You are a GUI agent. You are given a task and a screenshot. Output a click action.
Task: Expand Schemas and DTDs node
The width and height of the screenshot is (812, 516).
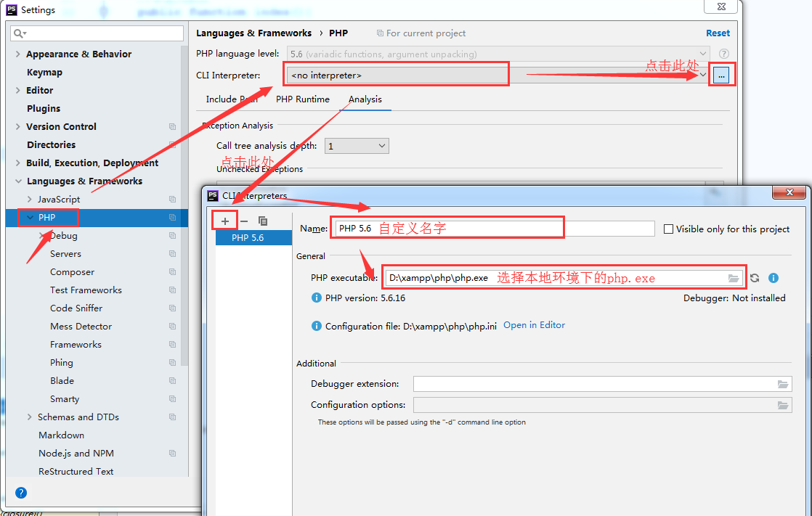pyautogui.click(x=30, y=417)
